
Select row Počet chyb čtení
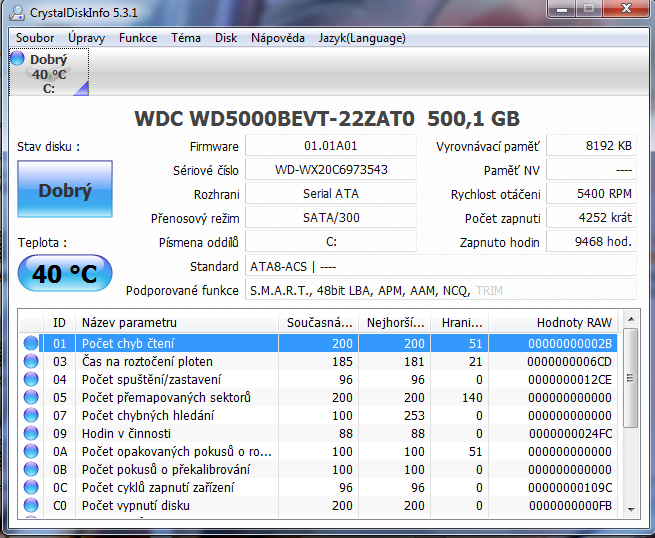tap(320, 343)
